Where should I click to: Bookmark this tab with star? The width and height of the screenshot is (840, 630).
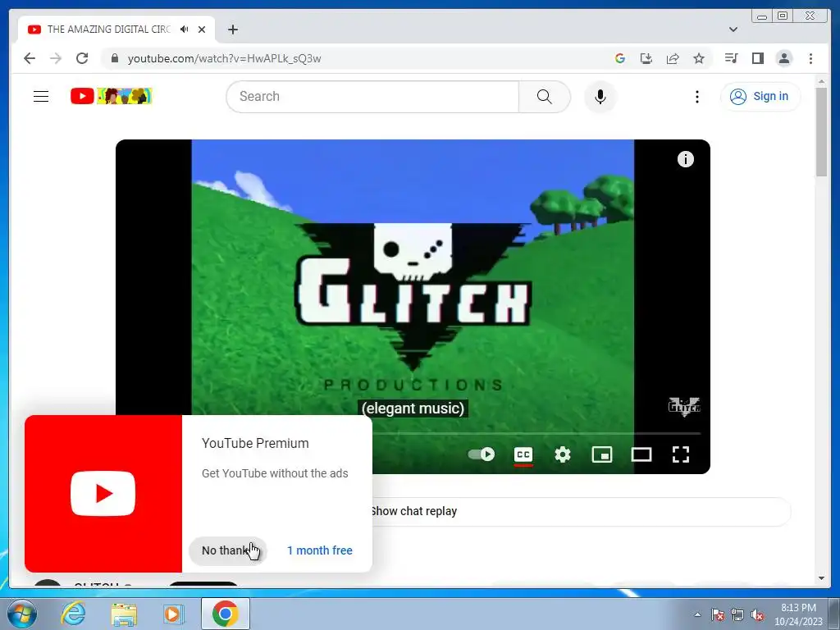point(699,58)
